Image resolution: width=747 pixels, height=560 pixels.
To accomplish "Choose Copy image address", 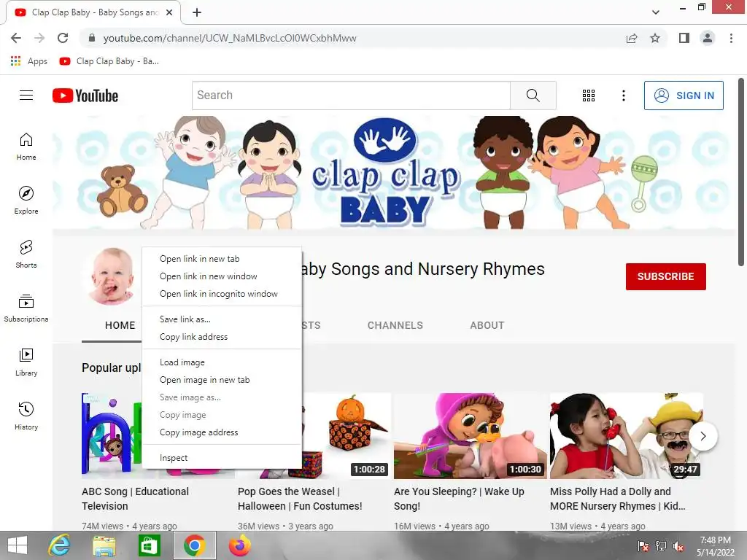I will pos(222,432).
